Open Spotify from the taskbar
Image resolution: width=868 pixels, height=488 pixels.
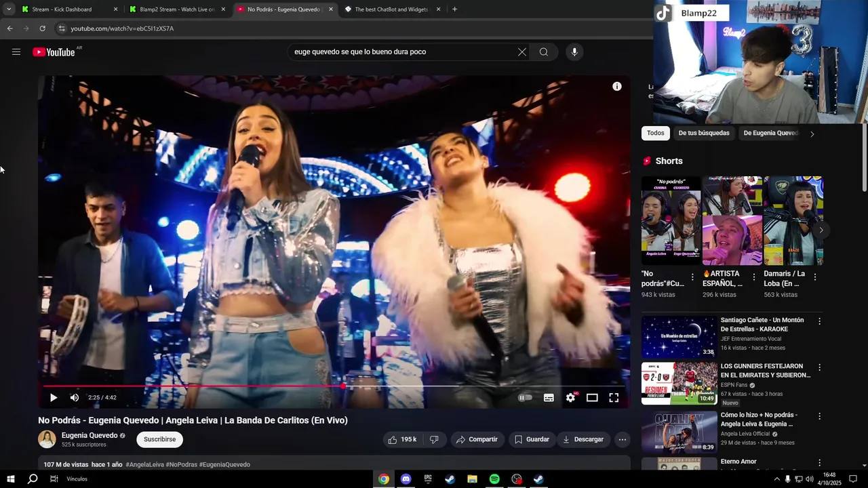pos(494,479)
